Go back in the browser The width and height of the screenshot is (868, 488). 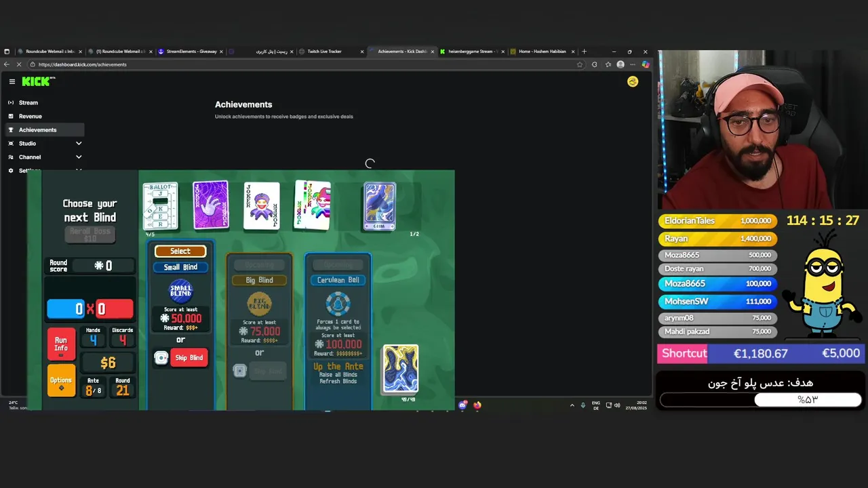(x=7, y=64)
